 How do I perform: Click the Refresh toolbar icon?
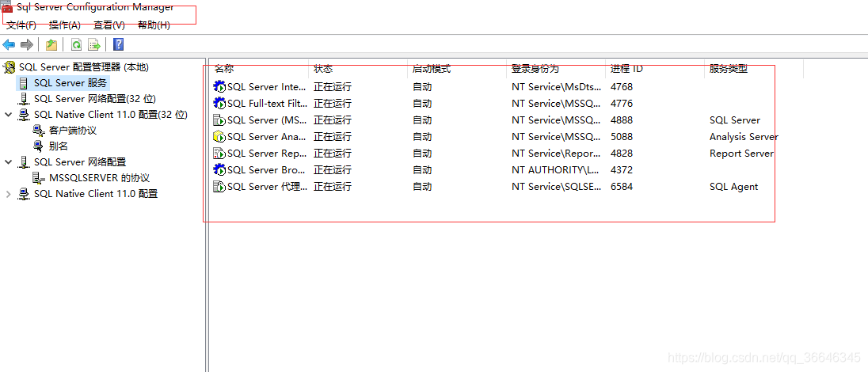76,45
